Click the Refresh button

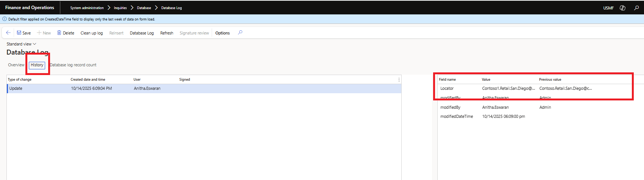point(166,33)
